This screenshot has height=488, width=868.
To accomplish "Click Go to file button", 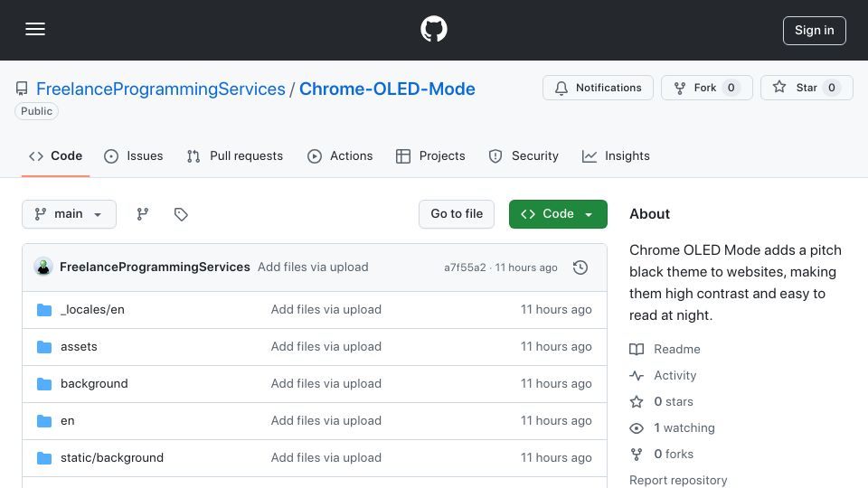I will (457, 214).
